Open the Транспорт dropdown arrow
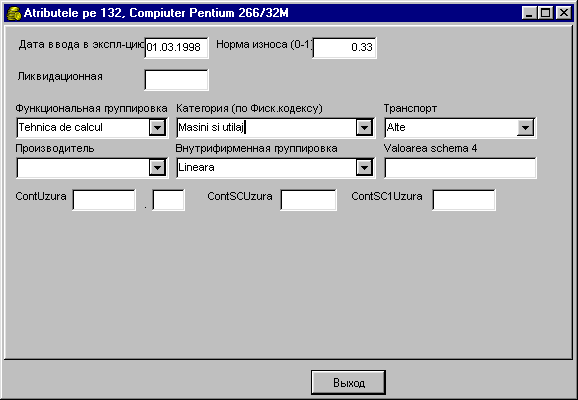The image size is (578, 400). (x=525, y=128)
